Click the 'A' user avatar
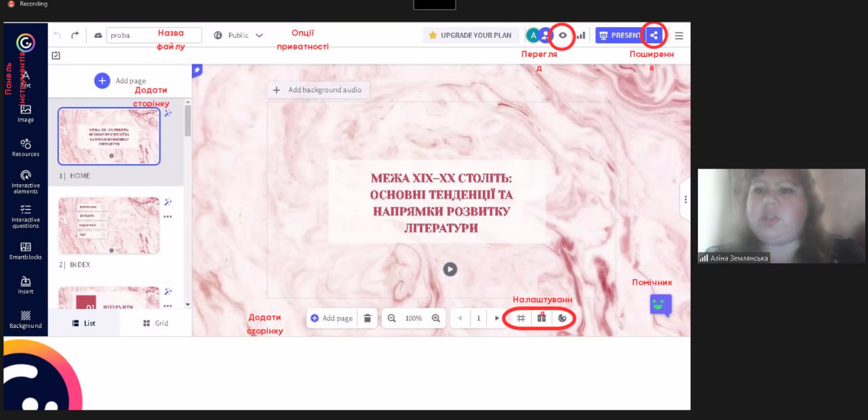Viewport: 868px width, 420px height. [x=533, y=35]
